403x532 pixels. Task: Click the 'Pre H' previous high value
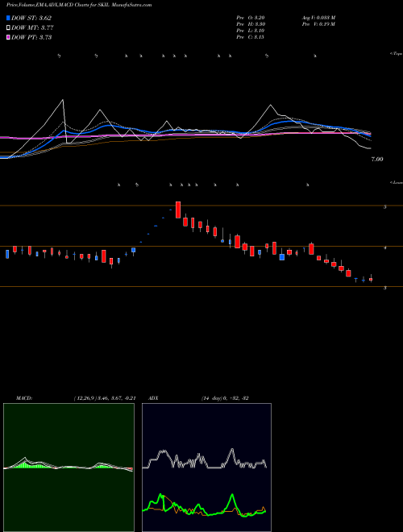[251, 24]
